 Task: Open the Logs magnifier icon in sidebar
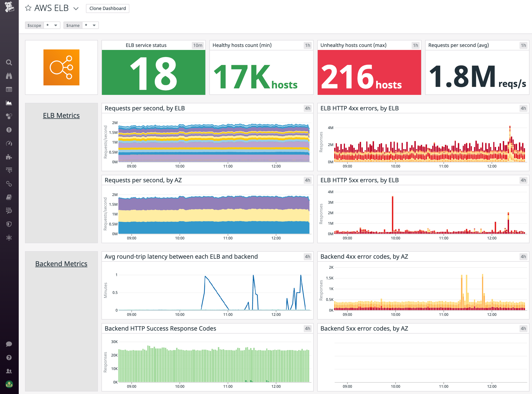9,210
